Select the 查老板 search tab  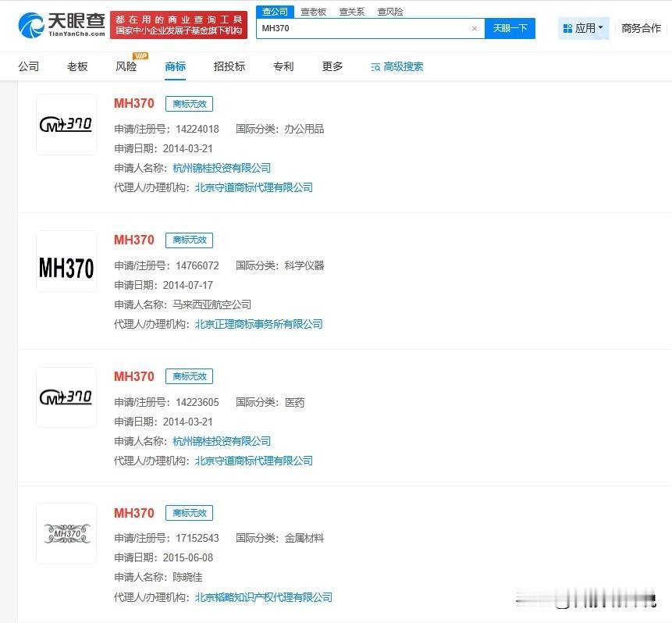click(x=313, y=12)
